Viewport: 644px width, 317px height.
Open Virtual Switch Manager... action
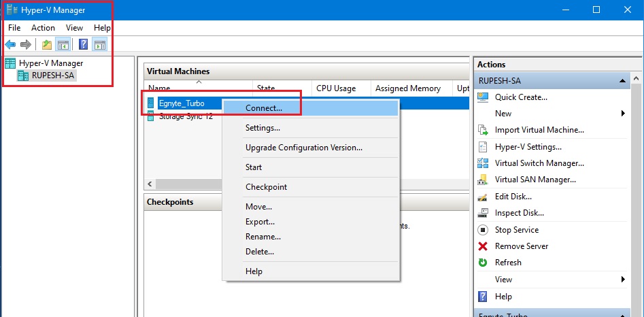click(x=539, y=163)
